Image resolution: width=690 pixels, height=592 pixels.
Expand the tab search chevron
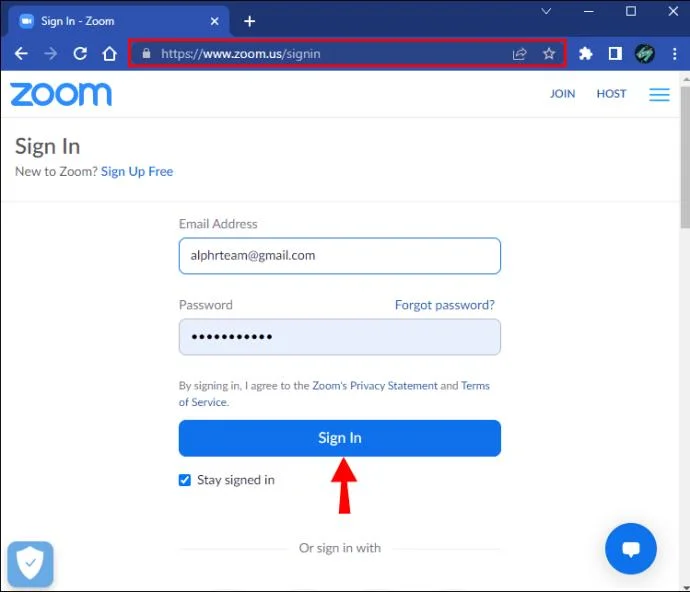click(x=546, y=11)
